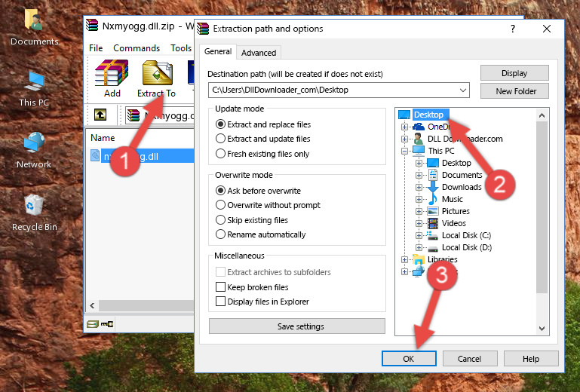Viewport: 580px width, 392px height.
Task: Expand the DLL Downloader.com tree node
Action: point(404,139)
